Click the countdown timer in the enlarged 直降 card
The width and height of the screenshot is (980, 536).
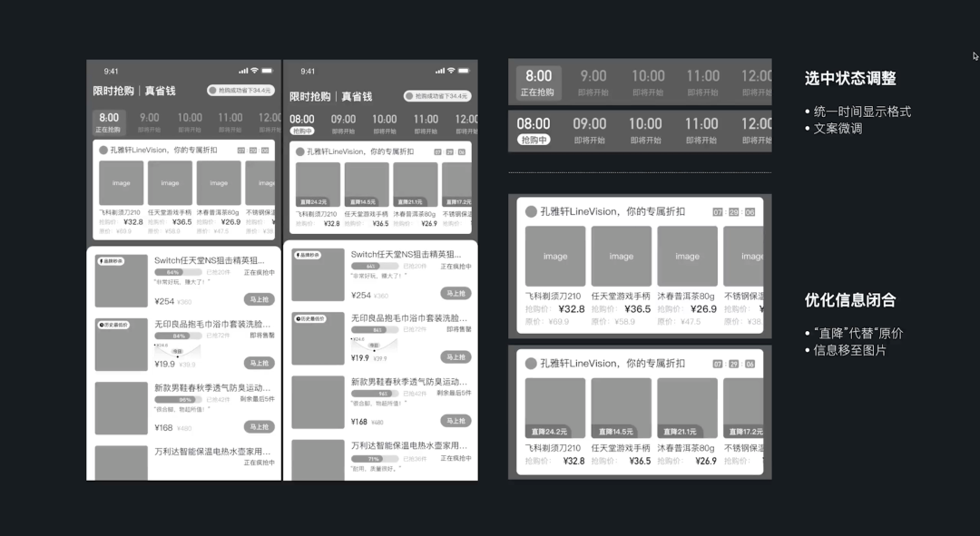click(734, 365)
